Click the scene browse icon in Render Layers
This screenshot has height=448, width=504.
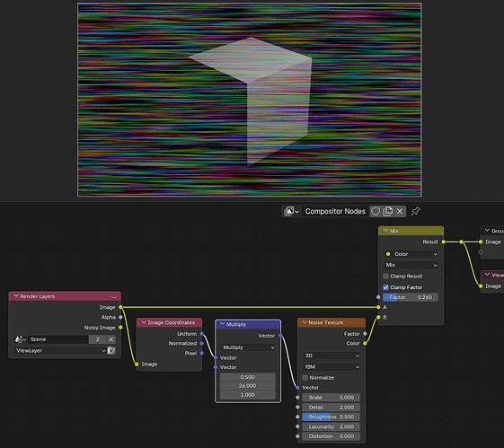click(20, 339)
